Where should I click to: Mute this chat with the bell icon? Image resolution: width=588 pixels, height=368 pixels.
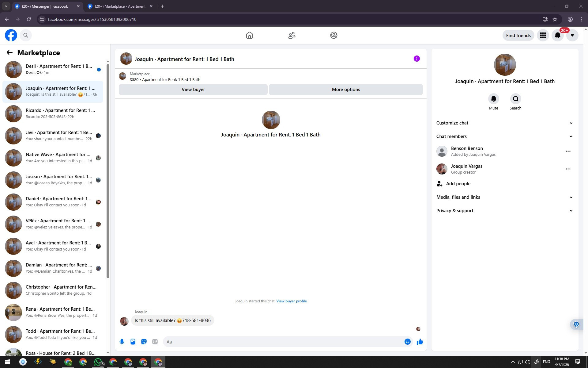pyautogui.click(x=493, y=99)
